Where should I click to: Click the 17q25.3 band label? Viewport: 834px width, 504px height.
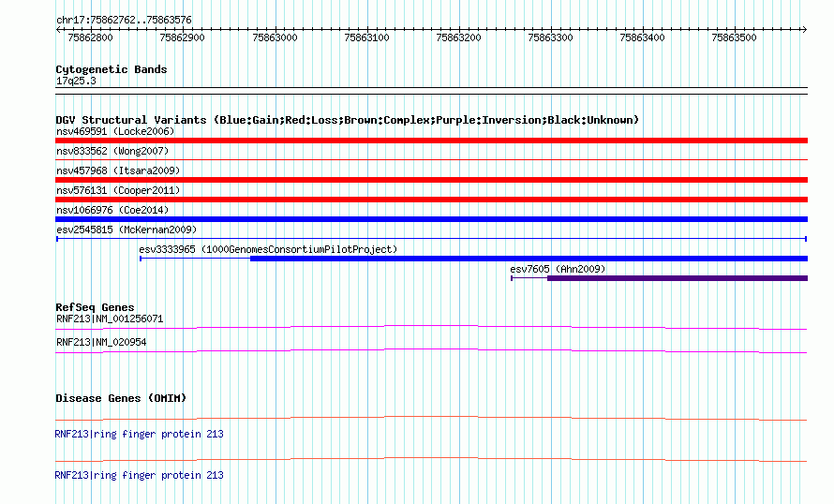coord(76,81)
